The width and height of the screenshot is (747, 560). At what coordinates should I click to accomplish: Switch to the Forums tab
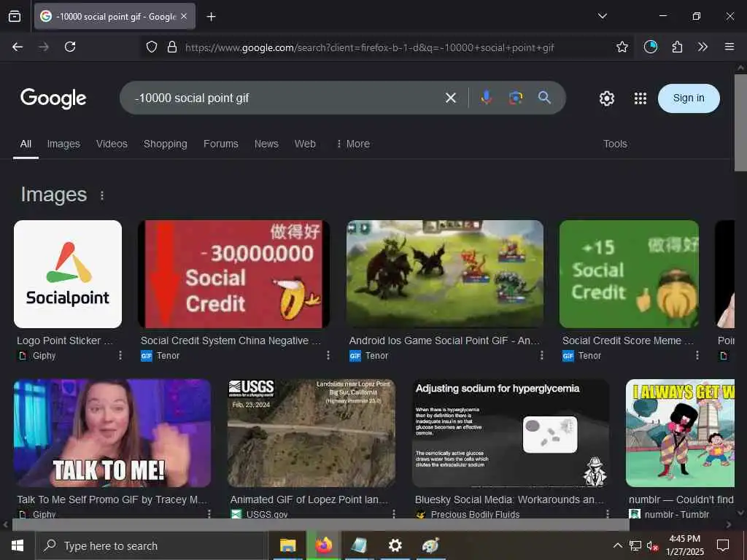pos(220,144)
